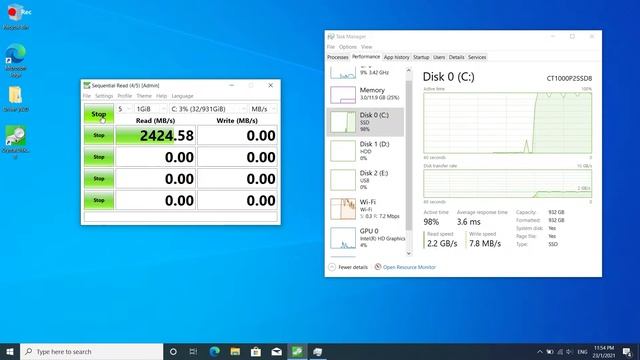Open the drive dropdown C: 3%

[x=208, y=109]
